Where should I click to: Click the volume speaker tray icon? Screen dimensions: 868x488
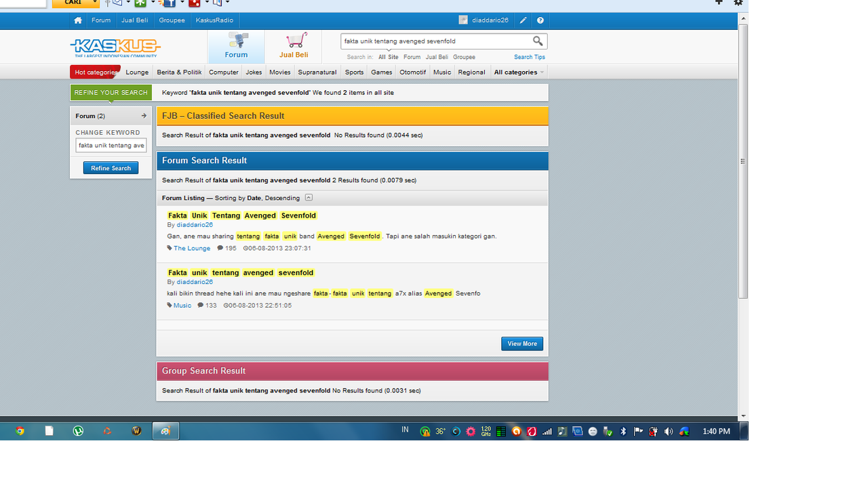669,432
